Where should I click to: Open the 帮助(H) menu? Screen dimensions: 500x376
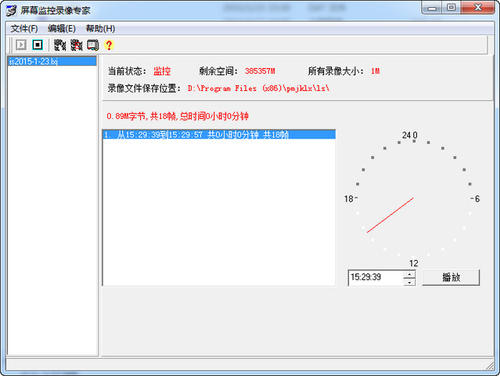(x=100, y=29)
